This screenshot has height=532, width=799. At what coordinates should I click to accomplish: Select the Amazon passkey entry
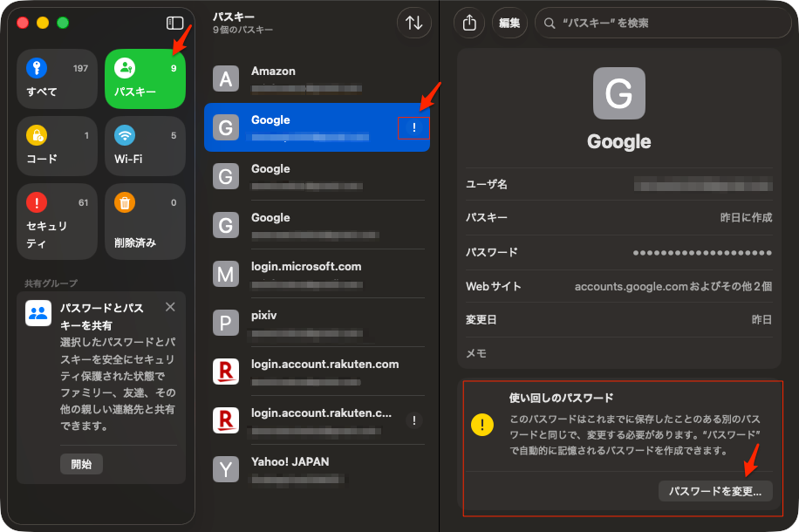[317, 79]
